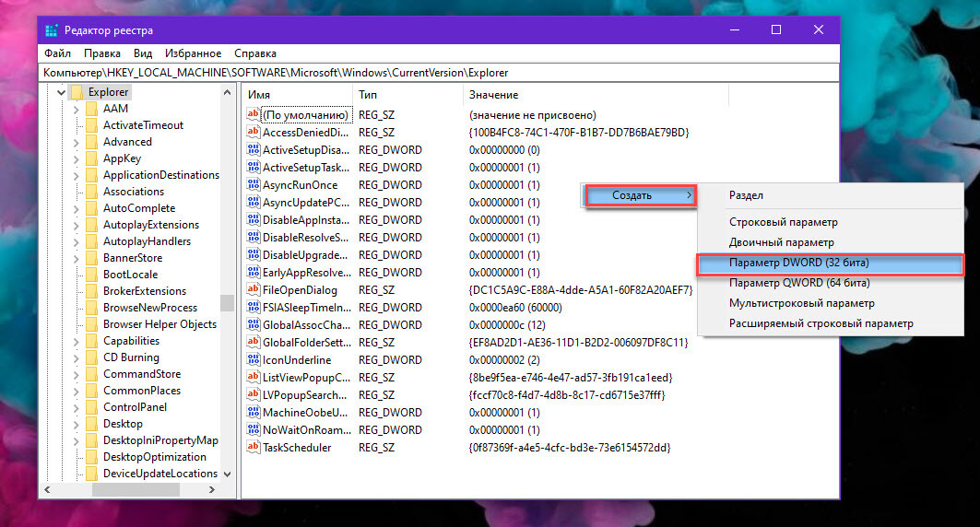Click the string icon of TaskScheduler value
This screenshot has width=980, height=527.
coord(254,447)
